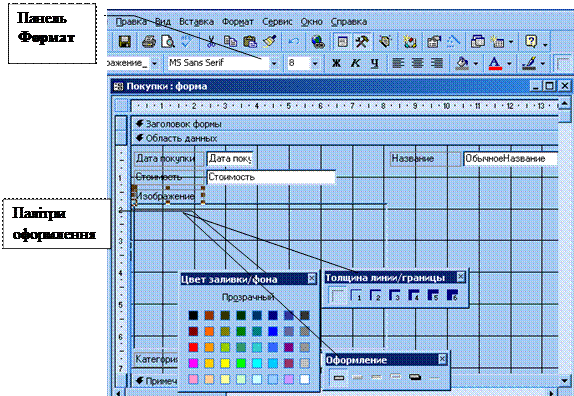
Task: Insert a hyperlink with the globe icon
Action: (318, 42)
